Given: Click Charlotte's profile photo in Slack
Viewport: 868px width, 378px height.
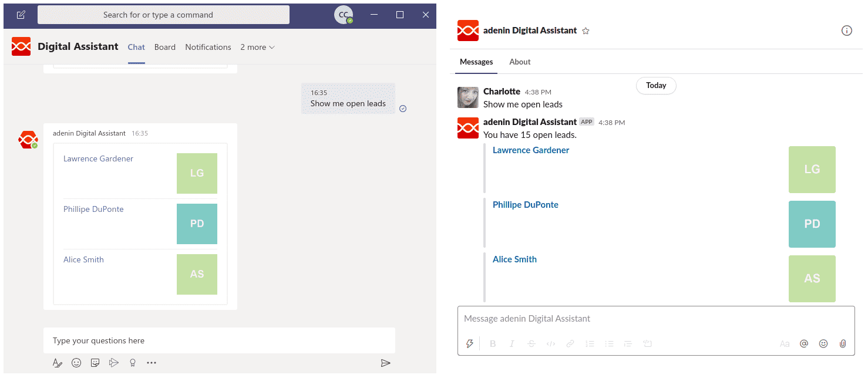Looking at the screenshot, I should pyautogui.click(x=468, y=97).
